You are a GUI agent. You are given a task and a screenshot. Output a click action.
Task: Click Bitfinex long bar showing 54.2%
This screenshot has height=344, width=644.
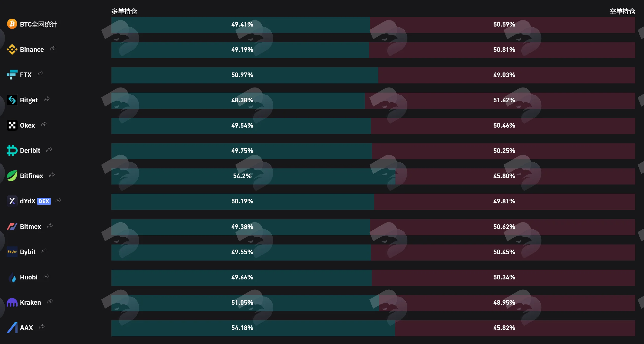coord(253,176)
